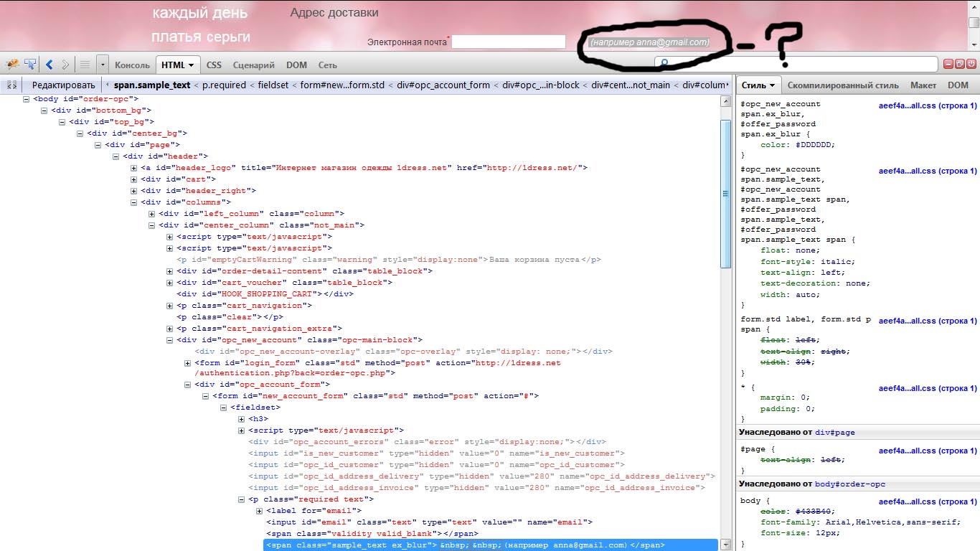Go forward with the gray right arrow
This screenshot has width=980, height=551.
[x=65, y=65]
